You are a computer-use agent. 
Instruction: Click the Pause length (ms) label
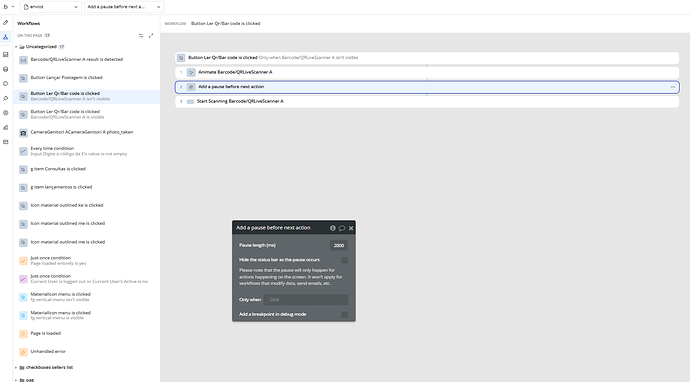[257, 246]
